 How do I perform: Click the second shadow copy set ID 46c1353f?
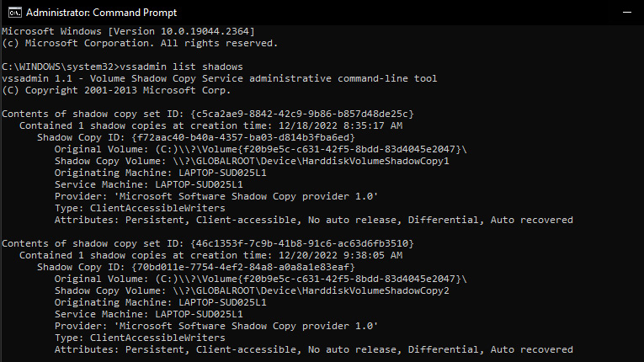(302, 243)
